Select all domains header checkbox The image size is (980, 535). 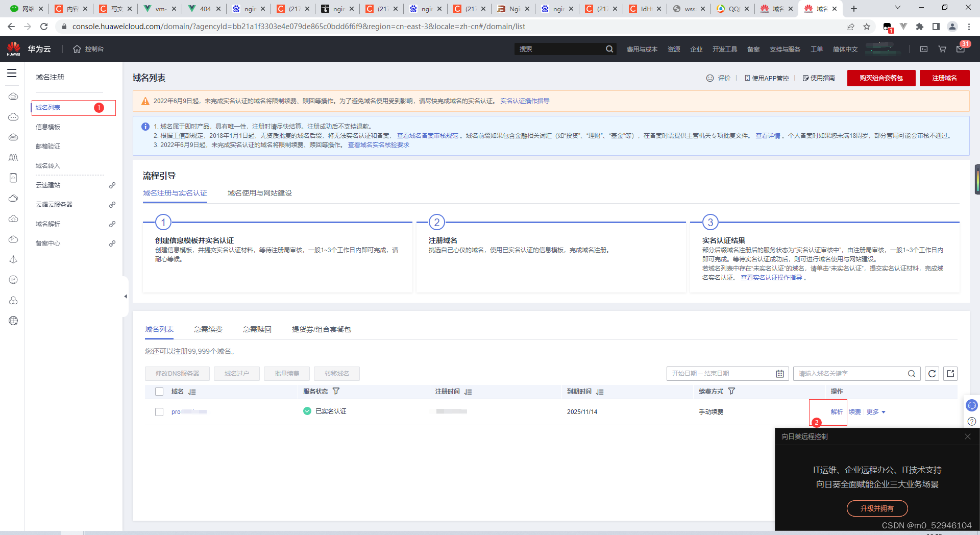click(x=159, y=392)
